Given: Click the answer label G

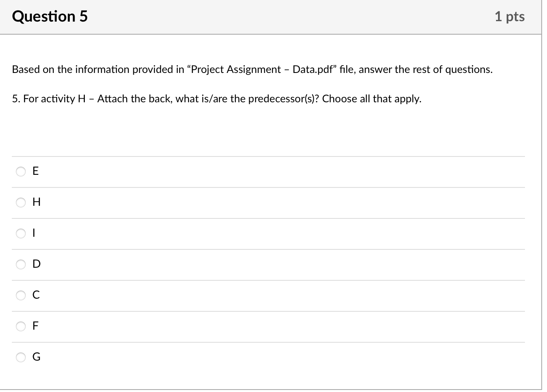Looking at the screenshot, I should tap(36, 357).
